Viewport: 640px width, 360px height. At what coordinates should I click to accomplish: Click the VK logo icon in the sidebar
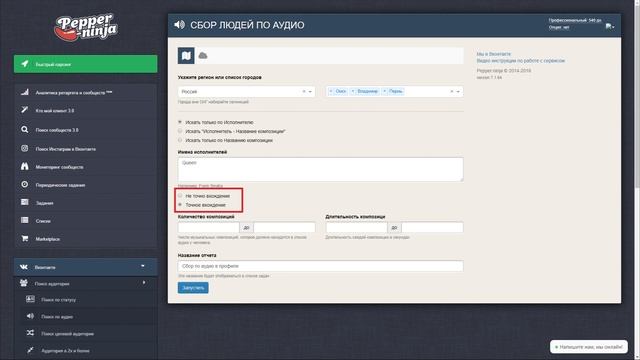point(24,267)
